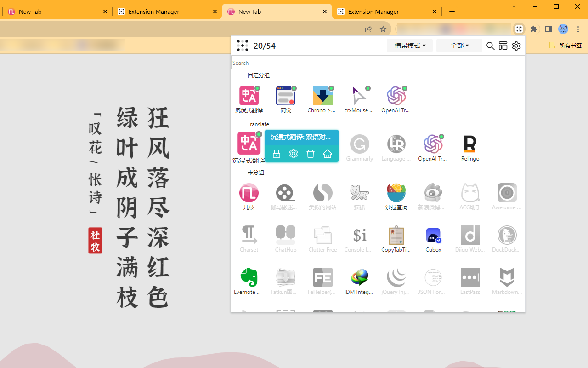Screen dimensions: 588x368
Task: Open Chrome's three-dot menu
Action: [578, 29]
